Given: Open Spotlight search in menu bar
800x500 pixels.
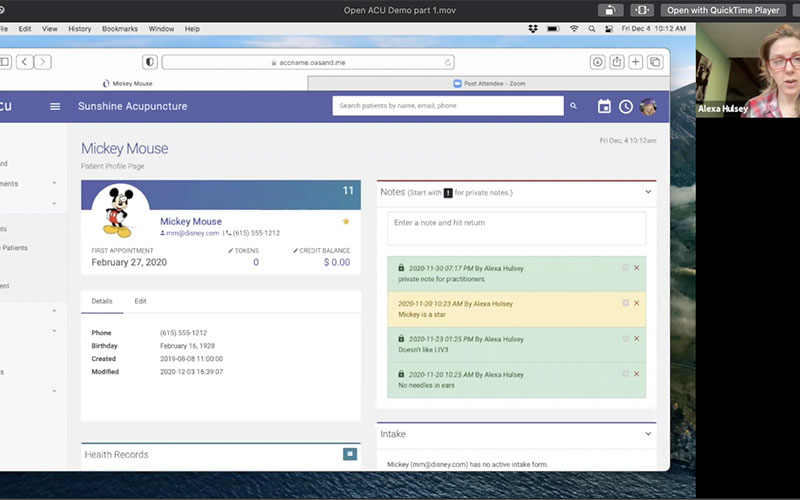Looking at the screenshot, I should click(592, 29).
